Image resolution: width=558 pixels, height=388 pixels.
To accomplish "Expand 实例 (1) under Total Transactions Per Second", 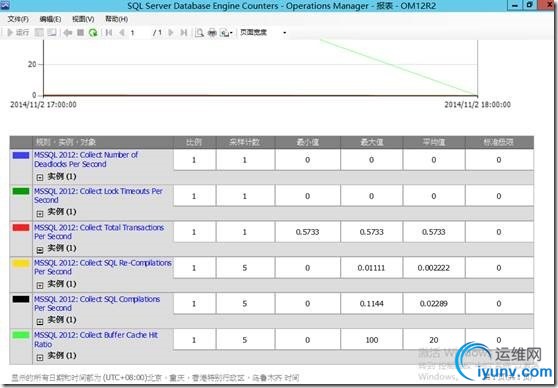I will point(40,250).
